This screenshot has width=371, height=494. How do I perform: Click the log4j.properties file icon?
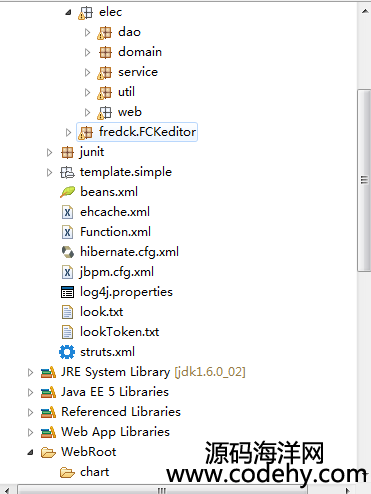68,292
